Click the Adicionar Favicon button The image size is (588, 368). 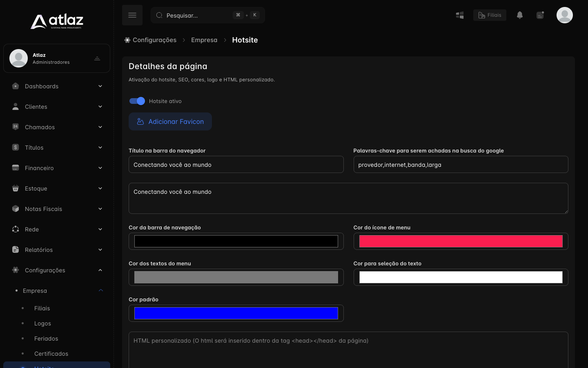(170, 121)
